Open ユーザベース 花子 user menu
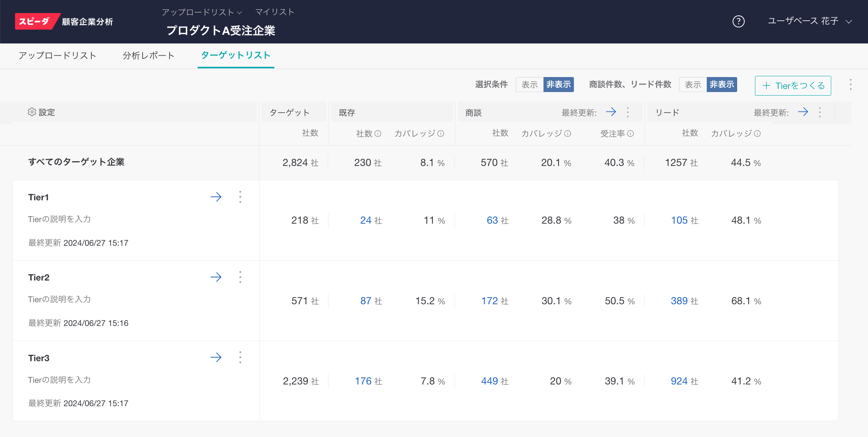The height and width of the screenshot is (437, 868). point(809,21)
